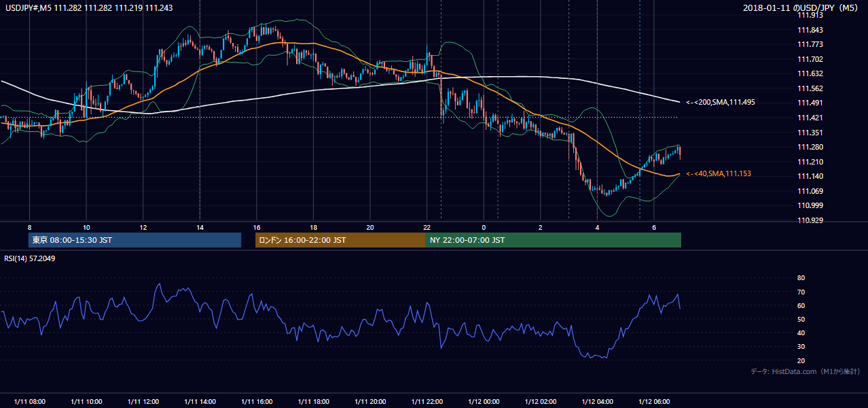Click the '2018-01-11 のUSD/JPY (M5)' chart title
The width and height of the screenshot is (868, 408).
click(801, 8)
